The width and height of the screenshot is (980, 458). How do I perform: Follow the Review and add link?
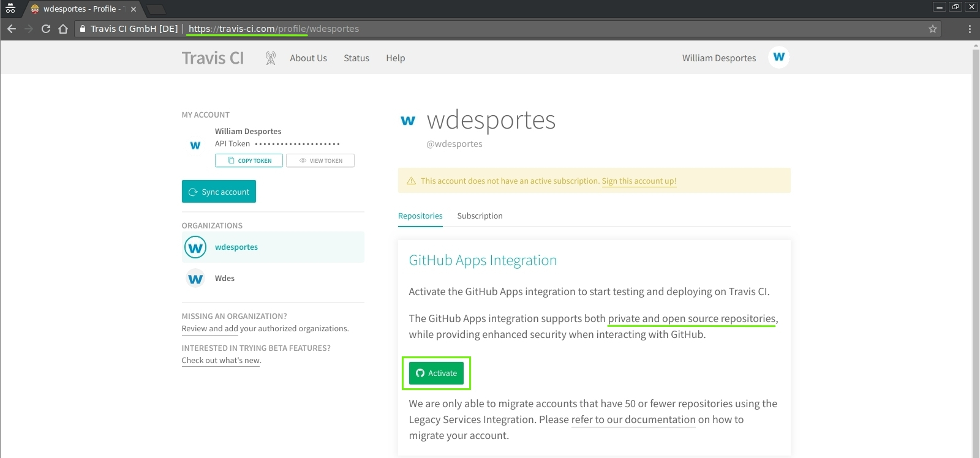pos(209,329)
